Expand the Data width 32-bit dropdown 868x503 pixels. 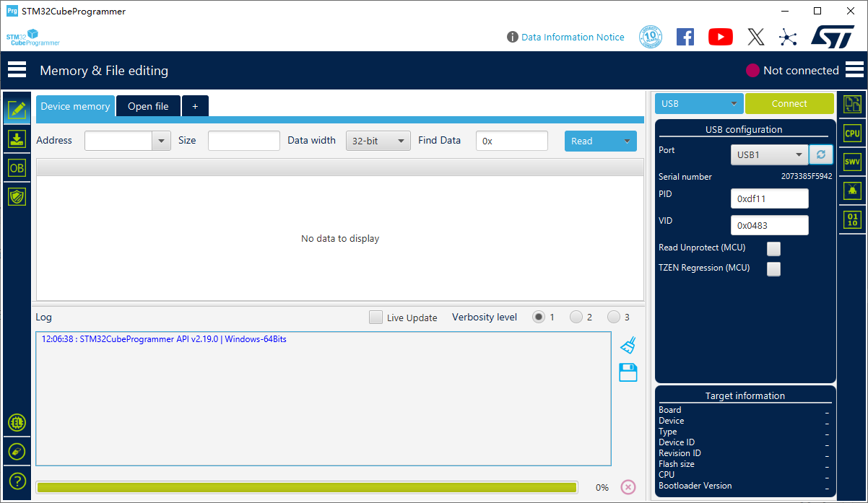[x=378, y=141]
